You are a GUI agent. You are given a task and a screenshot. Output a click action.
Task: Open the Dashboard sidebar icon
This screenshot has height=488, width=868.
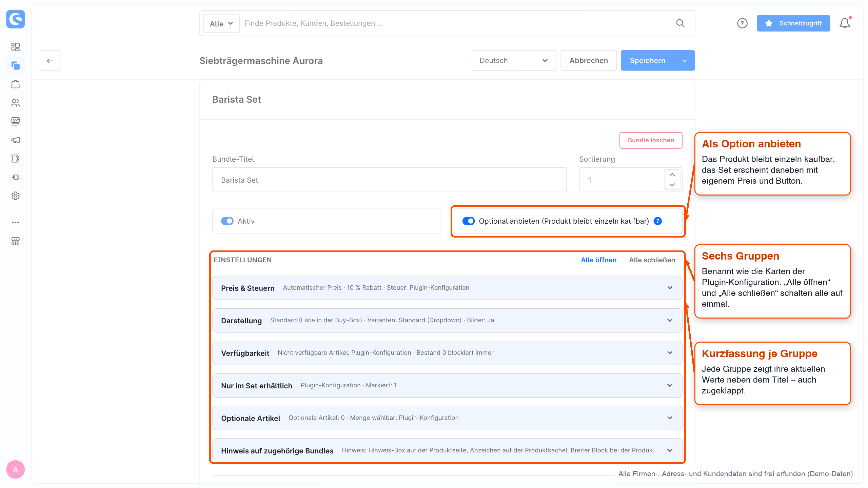pyautogui.click(x=15, y=47)
